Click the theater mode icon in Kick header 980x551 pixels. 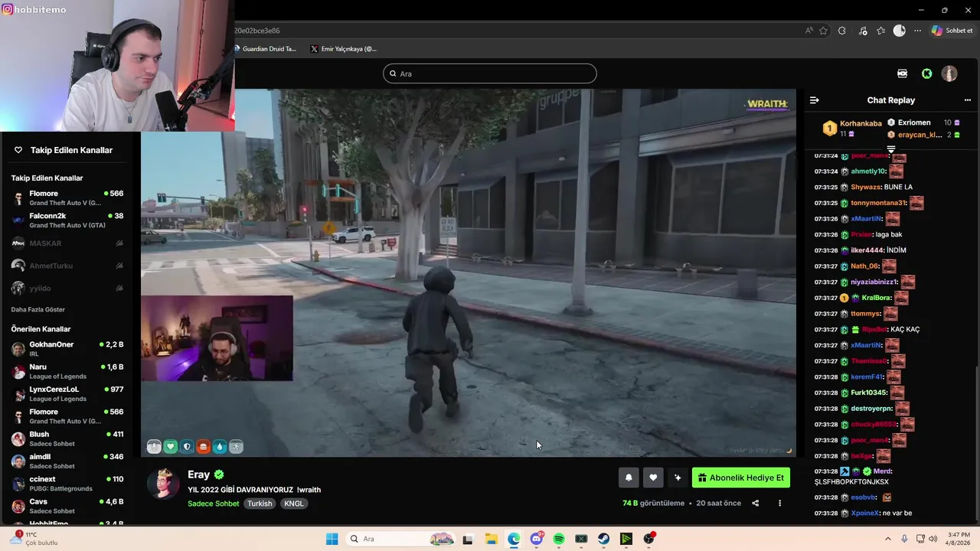click(902, 73)
